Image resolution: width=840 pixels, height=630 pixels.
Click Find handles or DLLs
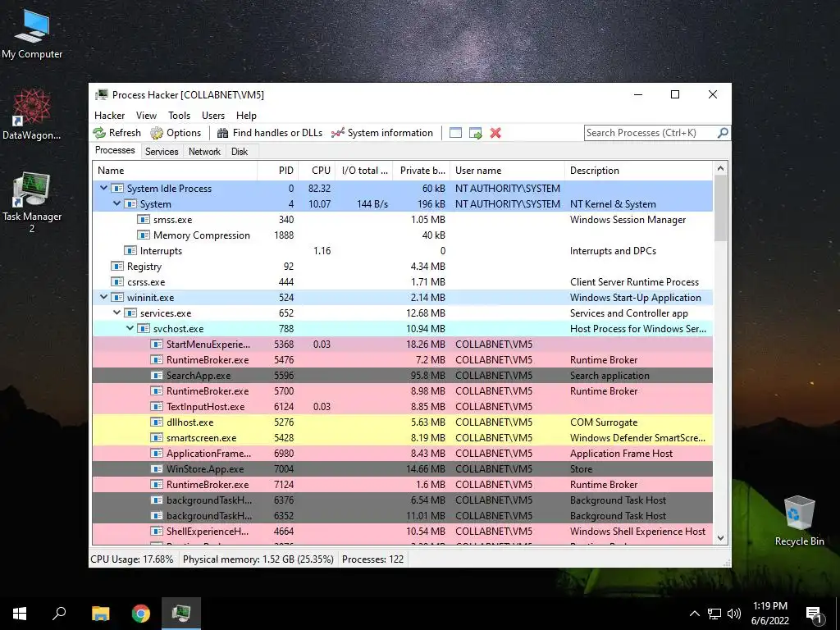click(x=269, y=133)
